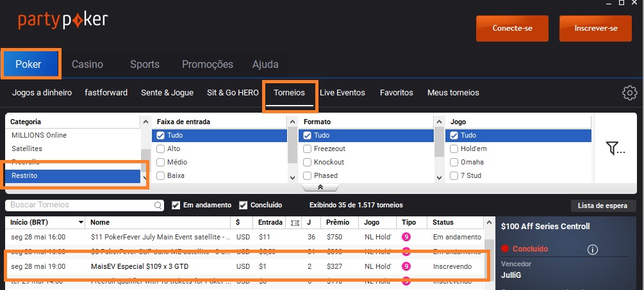
Task: Click the Conecte-se button
Action: (512, 28)
